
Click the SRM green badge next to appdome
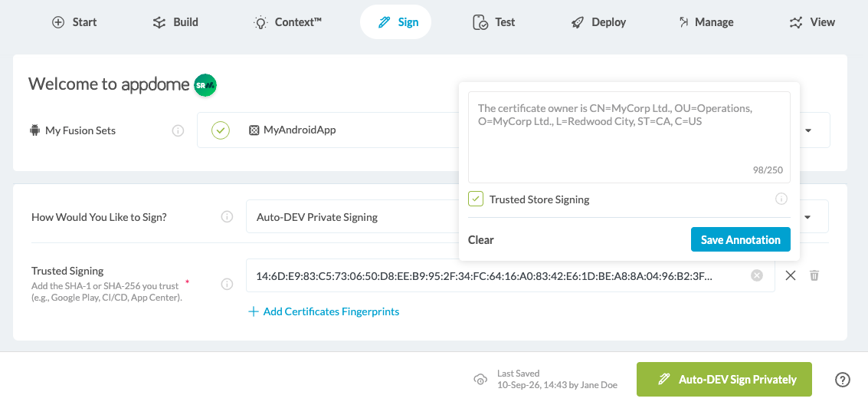tap(205, 85)
